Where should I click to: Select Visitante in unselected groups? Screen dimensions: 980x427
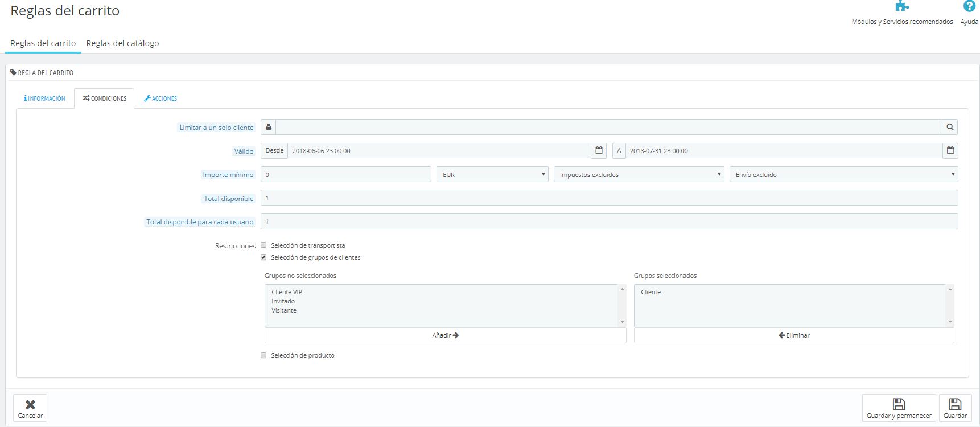click(284, 310)
